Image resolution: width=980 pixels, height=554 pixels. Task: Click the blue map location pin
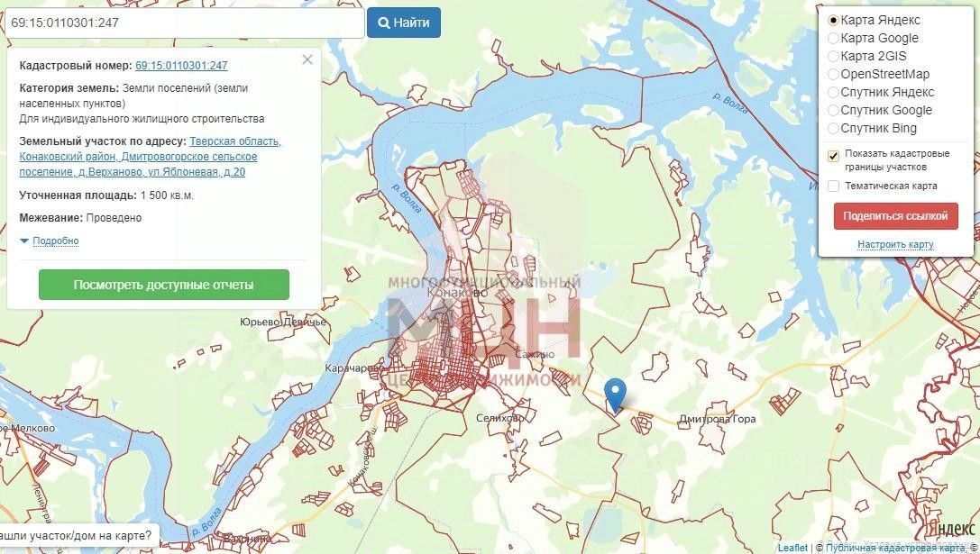tap(616, 395)
